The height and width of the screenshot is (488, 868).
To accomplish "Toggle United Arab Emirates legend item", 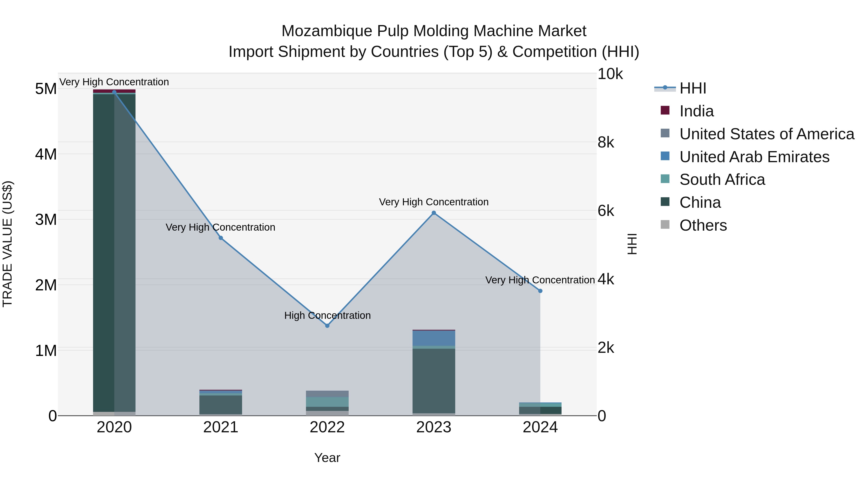I will [x=745, y=157].
